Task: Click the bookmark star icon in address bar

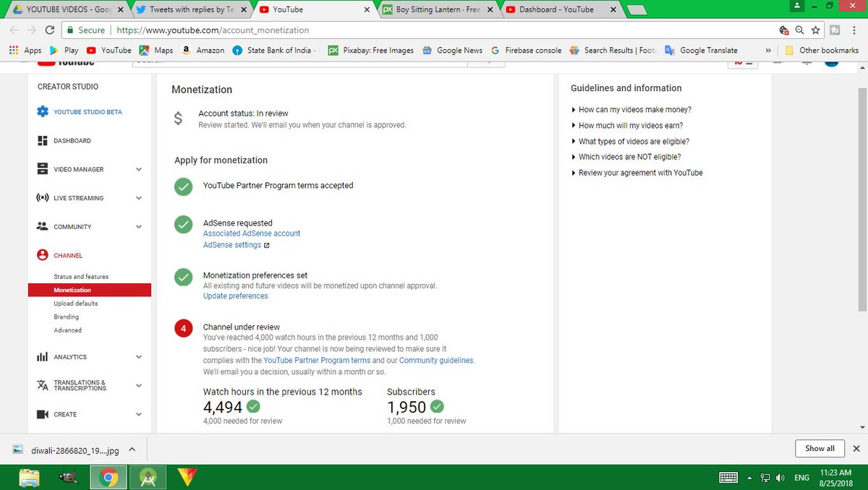Action: (815, 30)
